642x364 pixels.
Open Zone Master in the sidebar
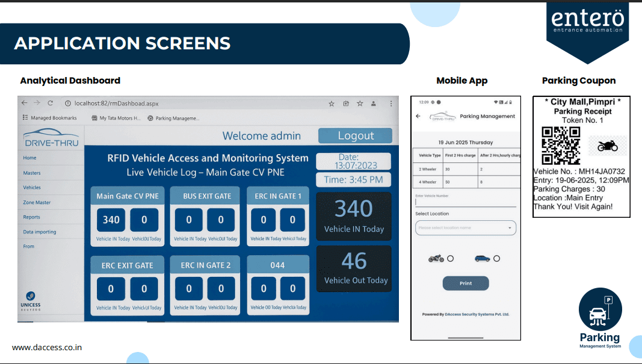pos(37,203)
